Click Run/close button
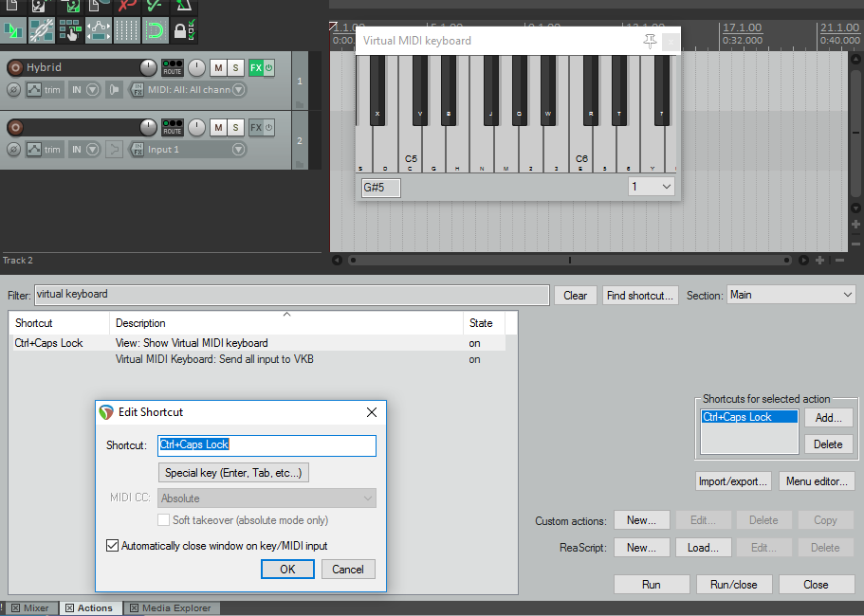 tap(734, 585)
